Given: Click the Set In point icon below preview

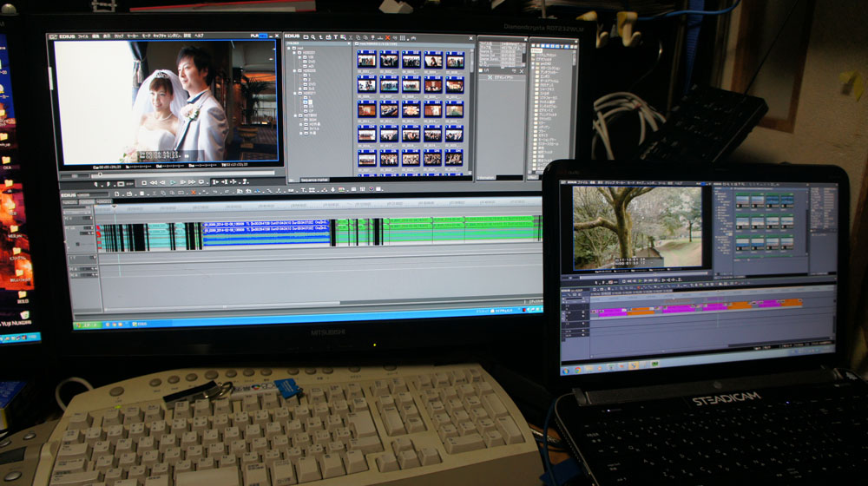Looking at the screenshot, I should tap(96, 184).
